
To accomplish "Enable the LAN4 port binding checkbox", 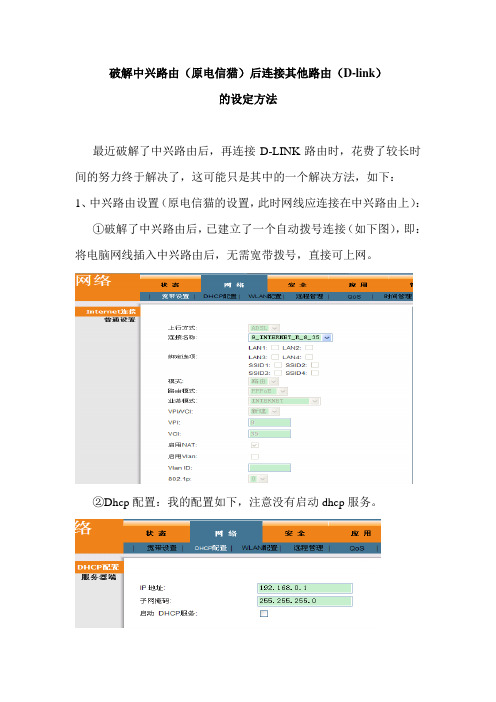I will 309,357.
